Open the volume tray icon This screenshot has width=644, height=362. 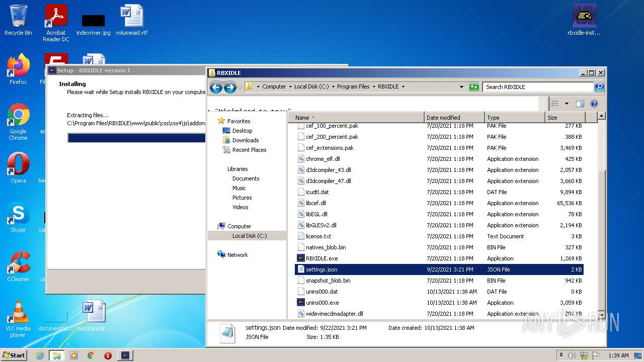[x=573, y=355]
